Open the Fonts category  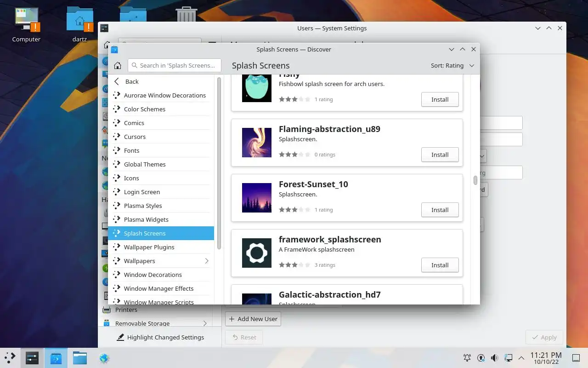pyautogui.click(x=161, y=150)
